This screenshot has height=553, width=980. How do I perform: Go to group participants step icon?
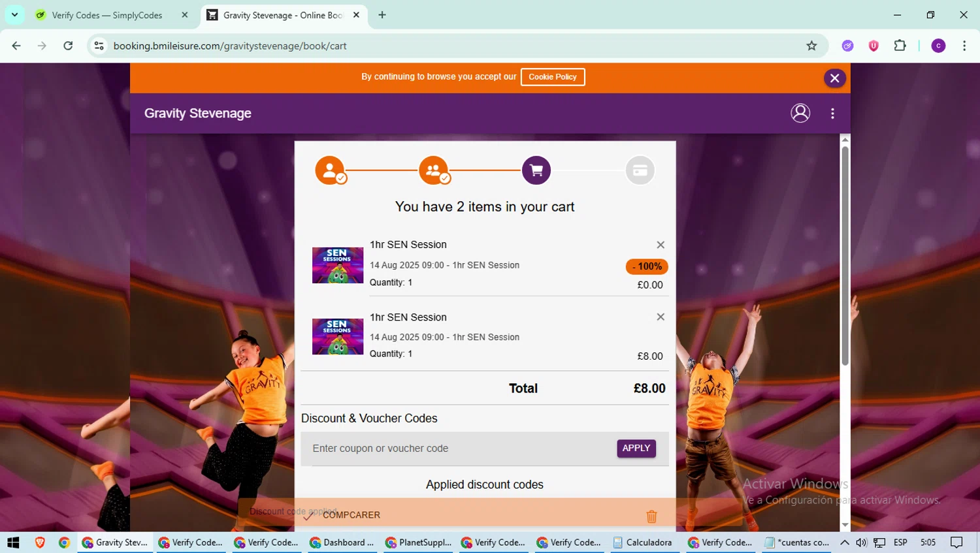433,170
